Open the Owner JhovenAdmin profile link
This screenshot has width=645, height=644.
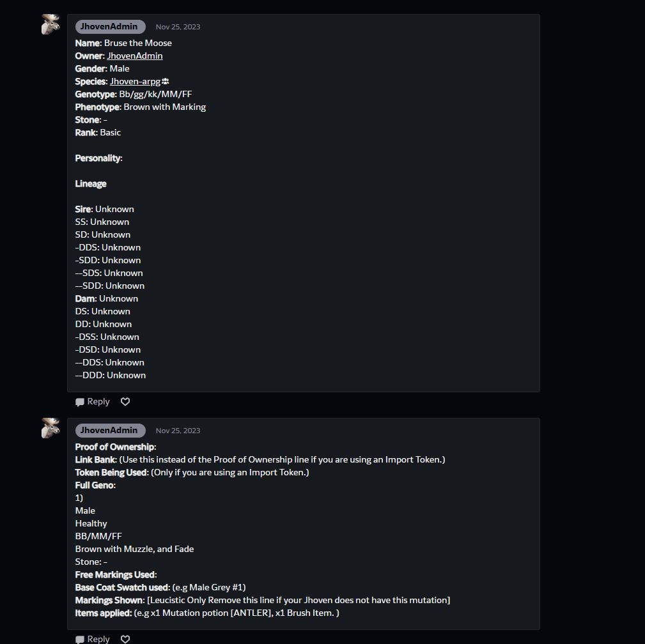click(134, 56)
